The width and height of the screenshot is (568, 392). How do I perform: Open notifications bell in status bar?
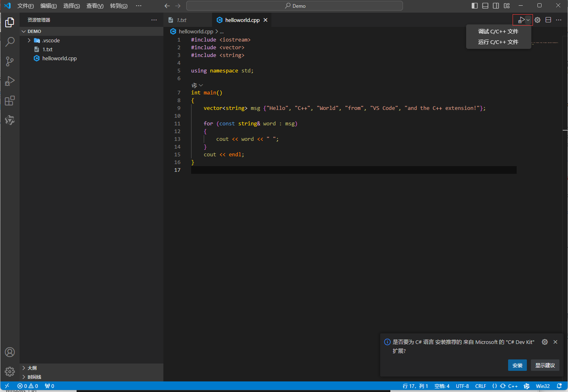559,386
